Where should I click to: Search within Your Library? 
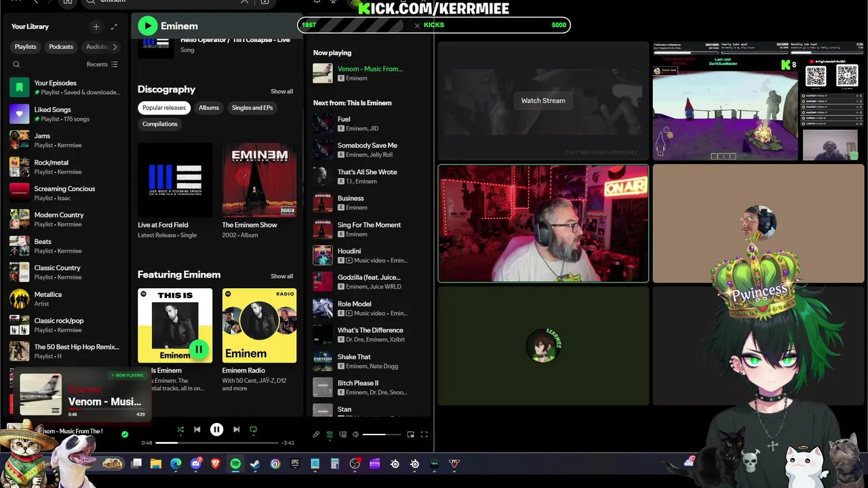tap(16, 64)
